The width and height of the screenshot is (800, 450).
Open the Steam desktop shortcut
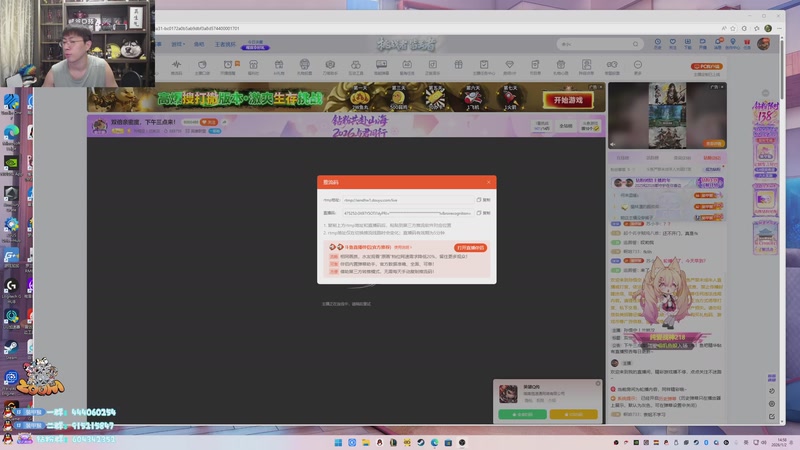[x=11, y=349]
